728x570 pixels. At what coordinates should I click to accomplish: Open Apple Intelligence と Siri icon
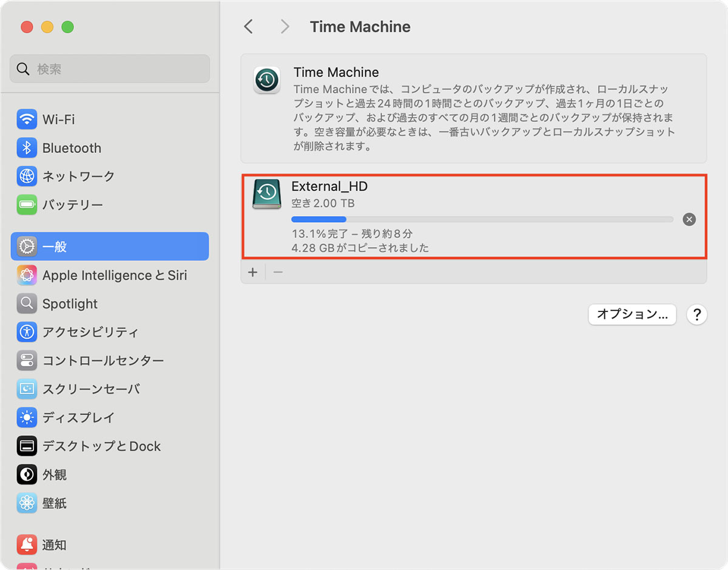[x=27, y=275]
